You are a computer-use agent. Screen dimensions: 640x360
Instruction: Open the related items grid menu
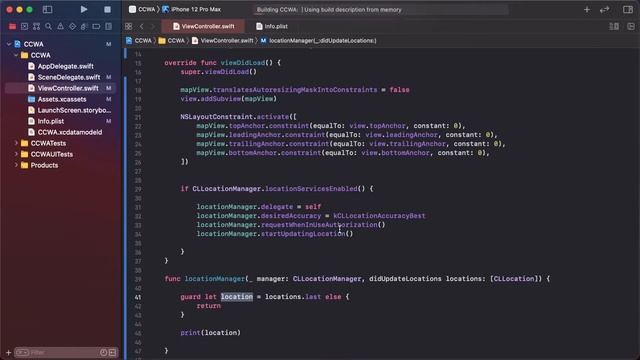click(129, 26)
